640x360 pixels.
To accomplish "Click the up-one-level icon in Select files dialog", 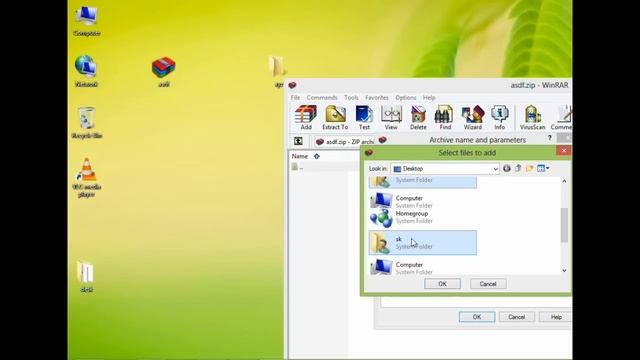I will point(518,168).
